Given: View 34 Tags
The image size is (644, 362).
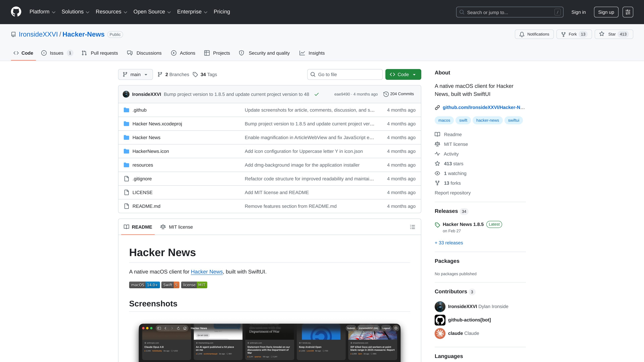Looking at the screenshot, I should point(205,74).
